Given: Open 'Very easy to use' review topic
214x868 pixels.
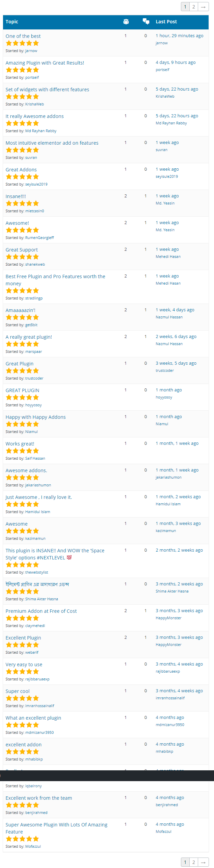Looking at the screenshot, I should click(24, 665).
